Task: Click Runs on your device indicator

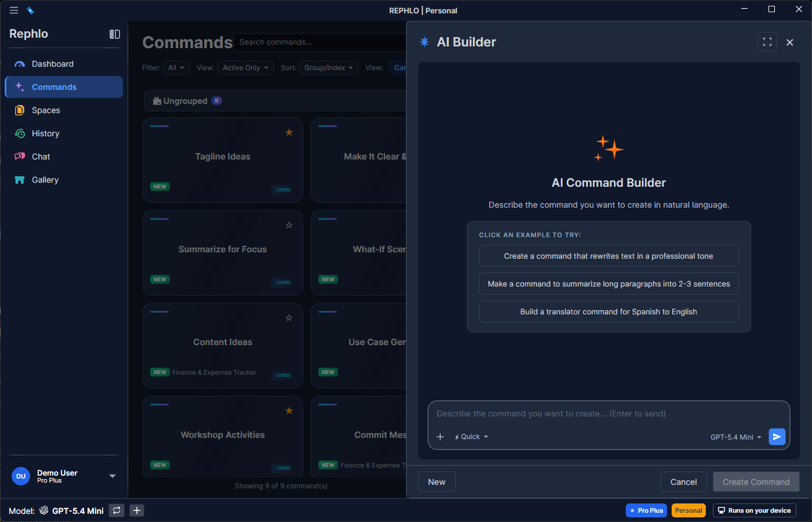Action: pos(754,510)
